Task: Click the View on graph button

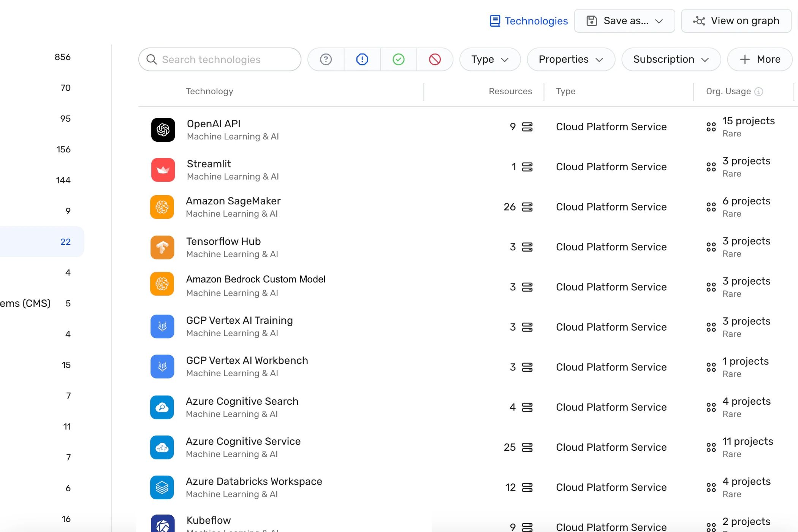Action: 736,21
